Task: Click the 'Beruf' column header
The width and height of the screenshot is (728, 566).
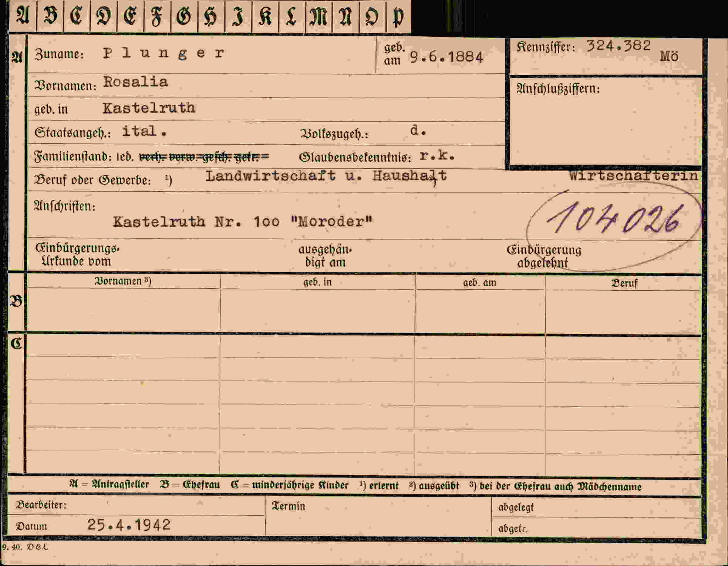Action: click(x=624, y=283)
